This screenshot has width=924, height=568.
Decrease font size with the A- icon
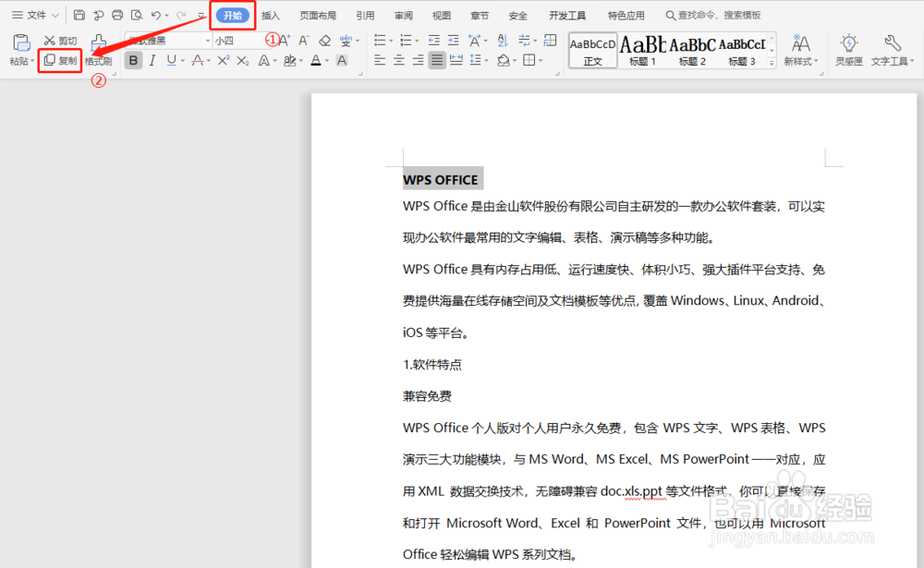click(303, 41)
